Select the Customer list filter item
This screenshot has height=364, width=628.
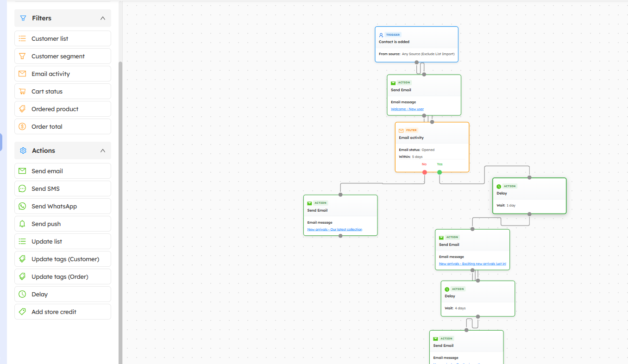[63, 38]
